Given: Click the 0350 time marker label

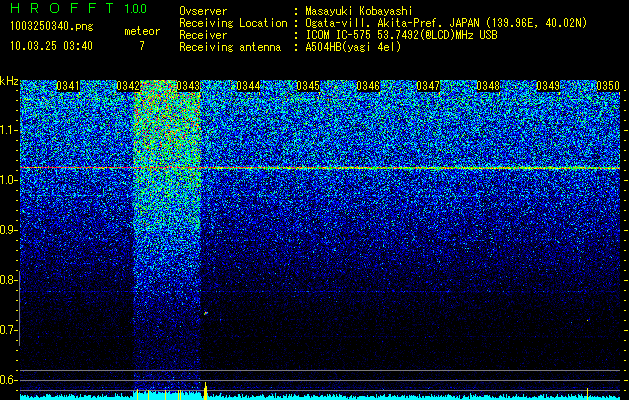Looking at the screenshot, I should tap(608, 86).
